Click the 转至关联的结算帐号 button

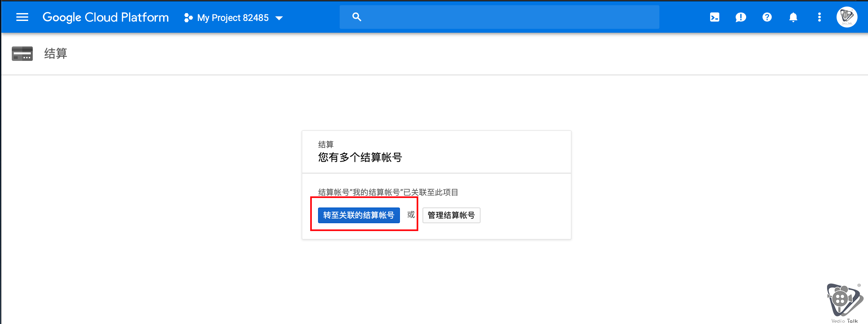359,215
